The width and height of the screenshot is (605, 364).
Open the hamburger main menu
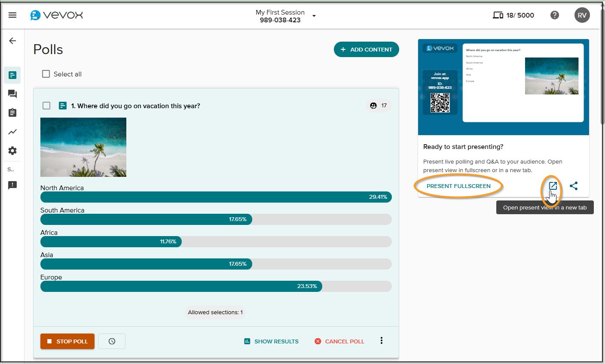point(12,15)
